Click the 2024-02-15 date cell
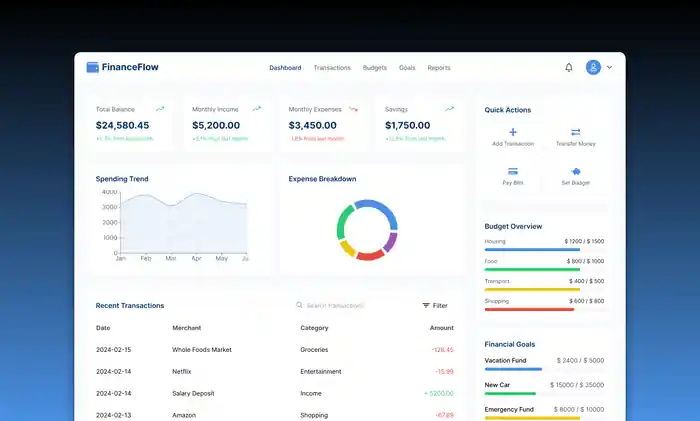The width and height of the screenshot is (700, 421). pos(113,350)
